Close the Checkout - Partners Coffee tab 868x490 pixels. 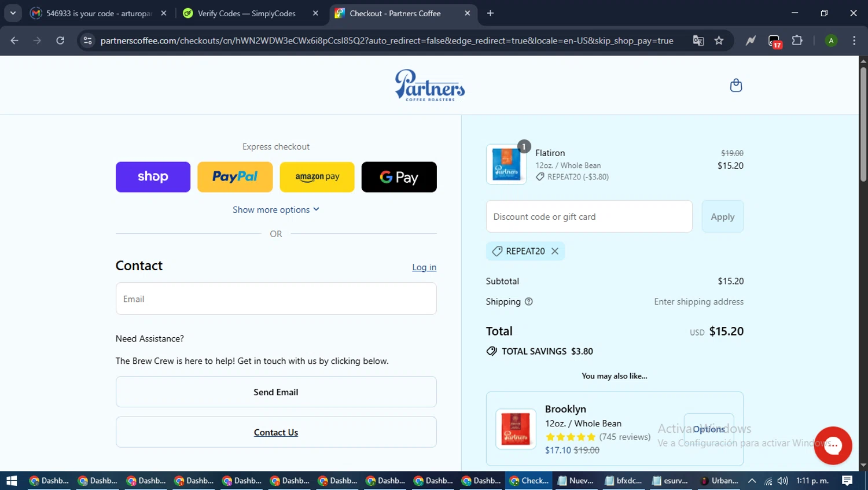467,13
